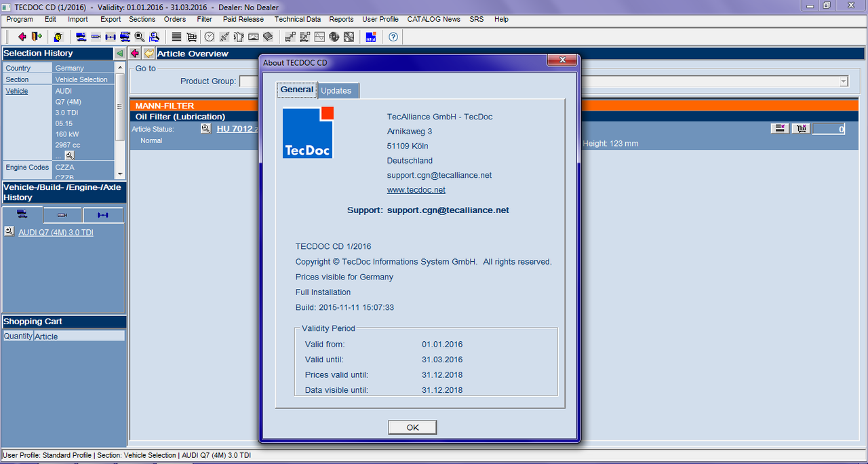This screenshot has width=868, height=464.
Task: Click the blue NEW toolbar icon
Action: pos(371,37)
